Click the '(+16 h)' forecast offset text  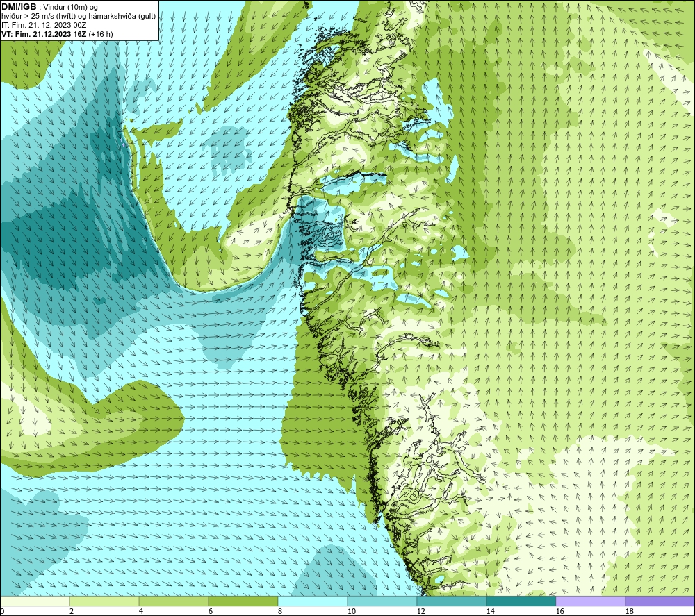pos(101,34)
